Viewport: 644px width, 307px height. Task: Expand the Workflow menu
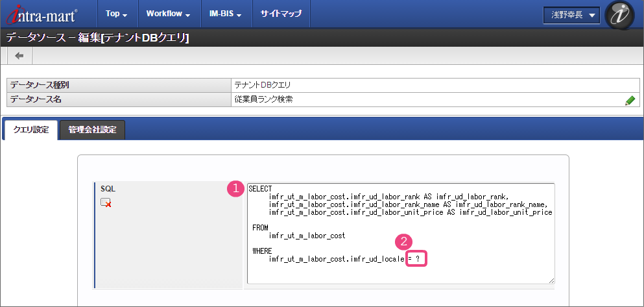click(x=167, y=14)
